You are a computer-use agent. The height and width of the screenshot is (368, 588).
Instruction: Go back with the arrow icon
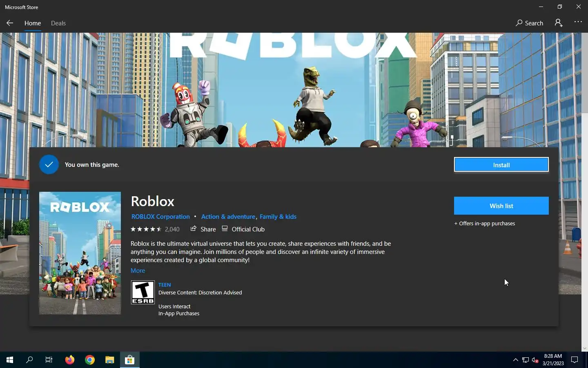10,23
